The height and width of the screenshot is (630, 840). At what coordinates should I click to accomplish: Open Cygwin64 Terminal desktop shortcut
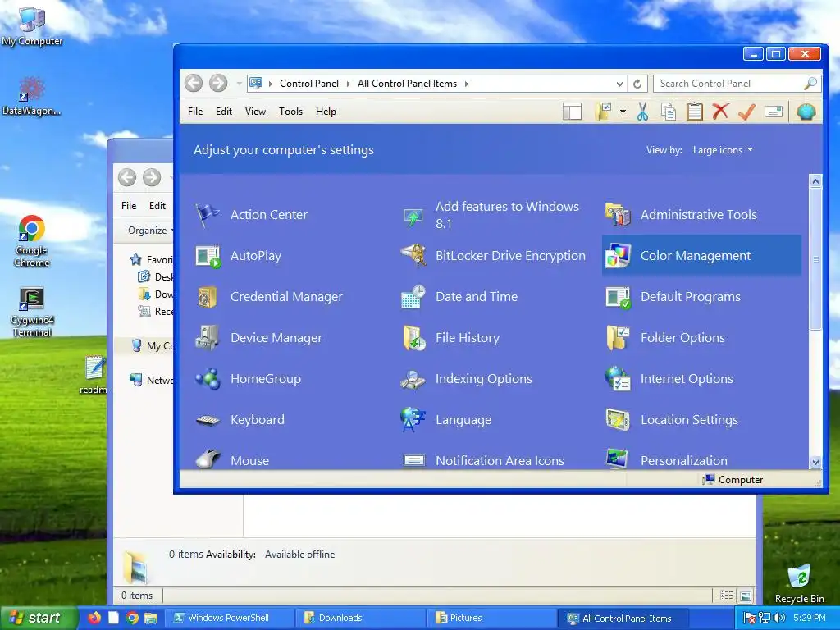coord(32,312)
